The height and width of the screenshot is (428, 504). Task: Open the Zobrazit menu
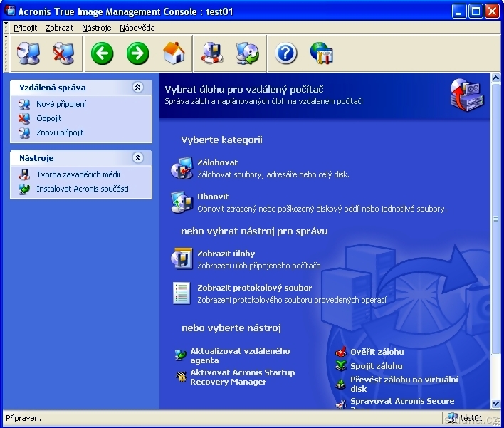pyautogui.click(x=60, y=28)
